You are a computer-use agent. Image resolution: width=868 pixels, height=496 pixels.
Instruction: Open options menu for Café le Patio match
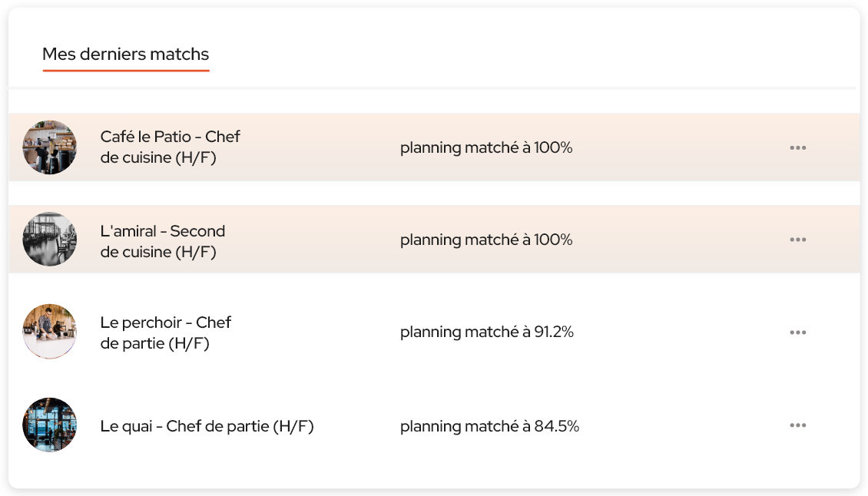[798, 147]
